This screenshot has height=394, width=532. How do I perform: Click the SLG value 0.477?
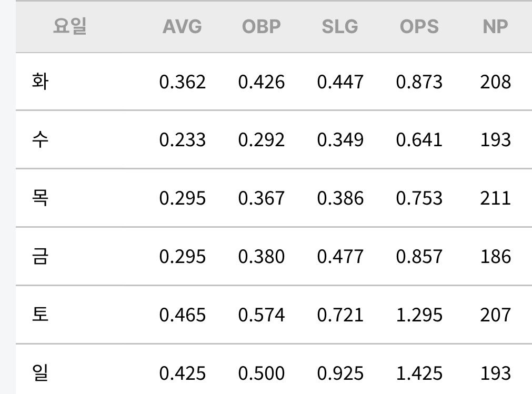[340, 257]
